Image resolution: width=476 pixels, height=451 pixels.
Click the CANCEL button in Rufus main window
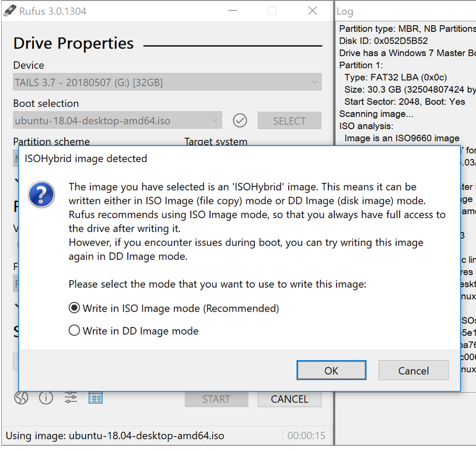pyautogui.click(x=289, y=399)
